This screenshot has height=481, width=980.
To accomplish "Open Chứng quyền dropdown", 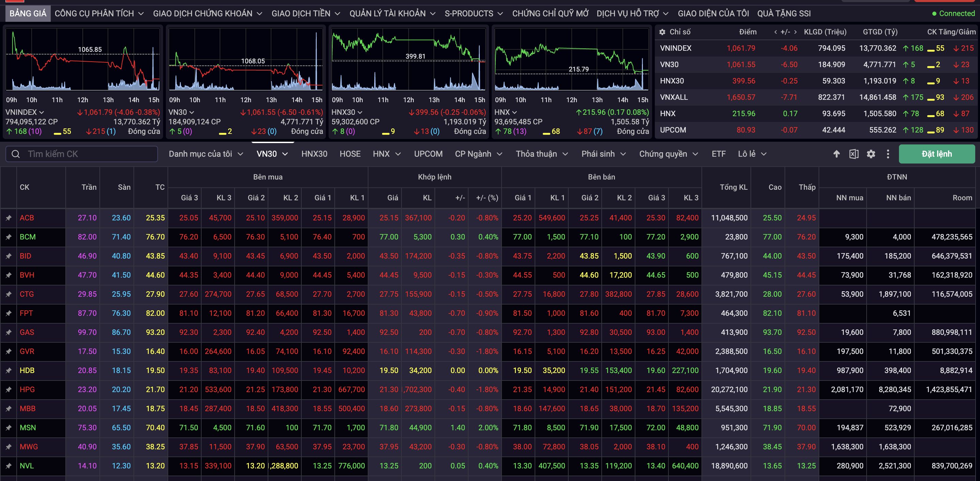I will 668,154.
